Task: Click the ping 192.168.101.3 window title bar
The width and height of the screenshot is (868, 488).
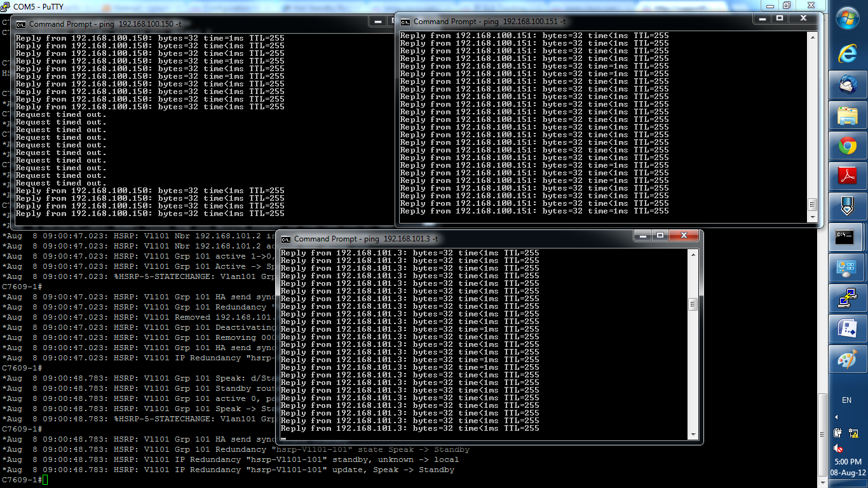Action: click(455, 238)
